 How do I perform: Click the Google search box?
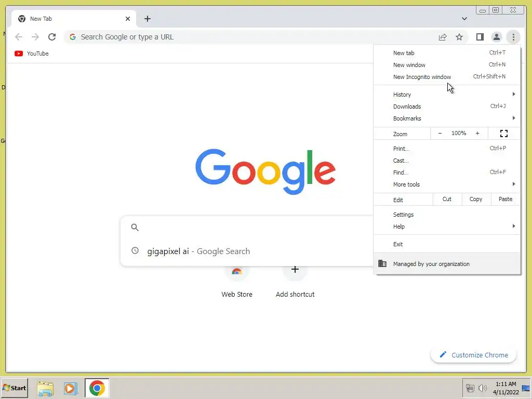coord(247,228)
